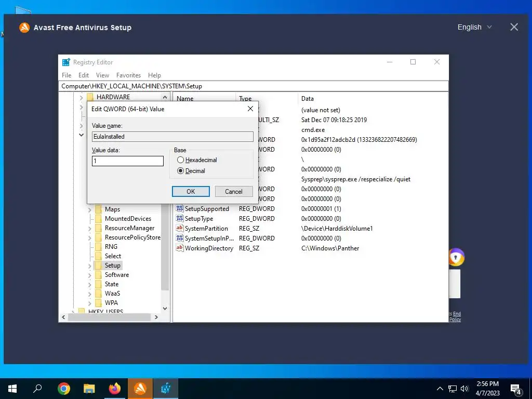This screenshot has height=399, width=532.
Task: Expand the Maps tree node
Action: coord(89,210)
